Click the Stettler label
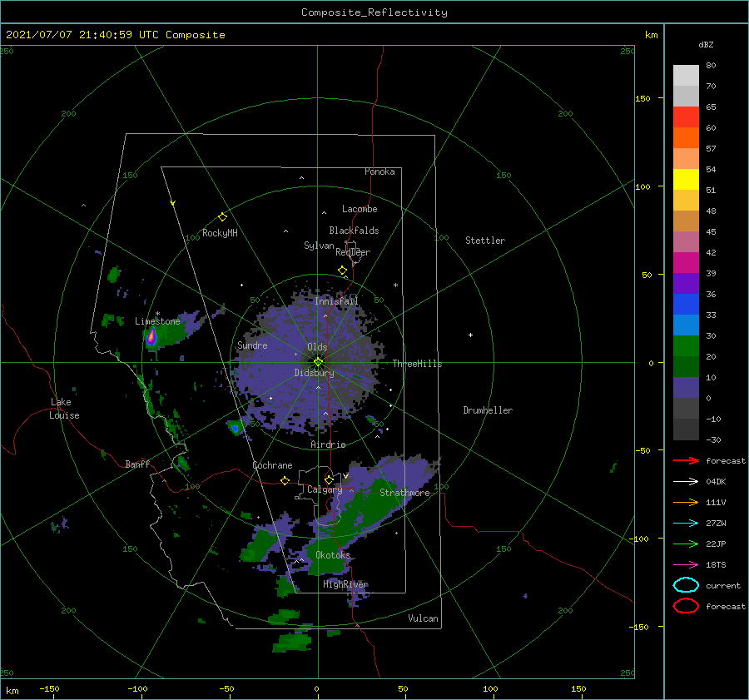749x700 pixels. click(x=485, y=241)
